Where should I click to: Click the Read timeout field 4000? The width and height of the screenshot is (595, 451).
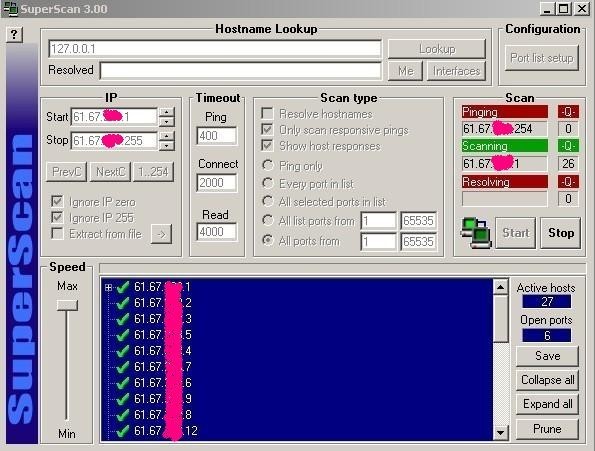tap(216, 231)
